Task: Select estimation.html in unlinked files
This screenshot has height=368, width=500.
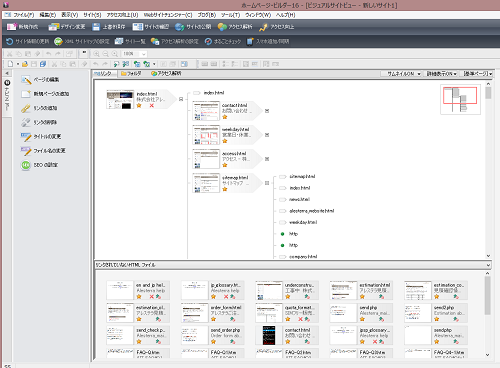Action: (x=361, y=290)
